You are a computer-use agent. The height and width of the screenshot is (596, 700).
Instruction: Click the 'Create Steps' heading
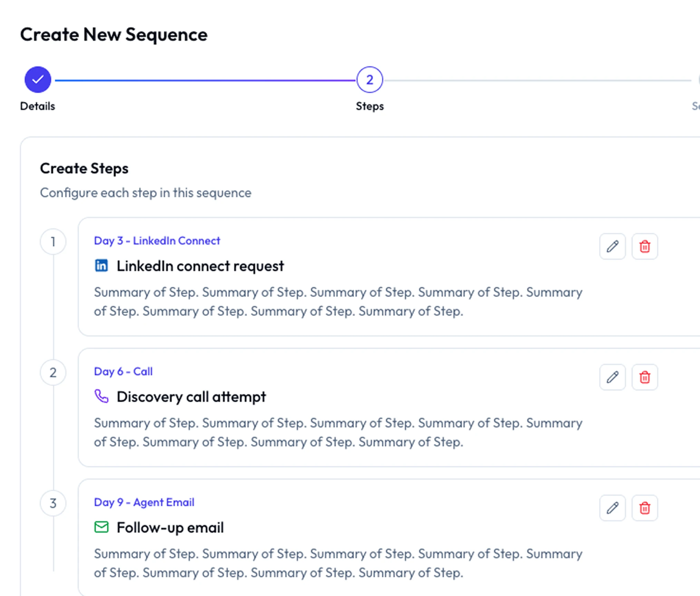click(x=84, y=169)
